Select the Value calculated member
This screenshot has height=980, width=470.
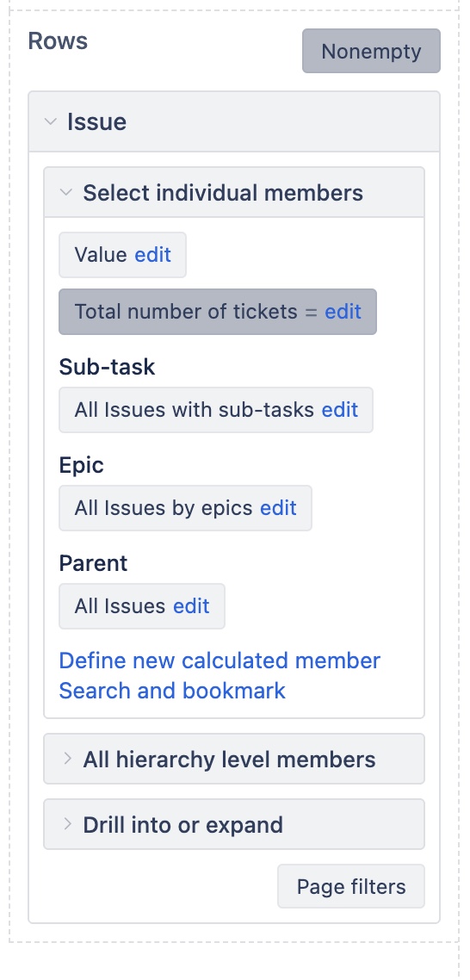coord(102,255)
